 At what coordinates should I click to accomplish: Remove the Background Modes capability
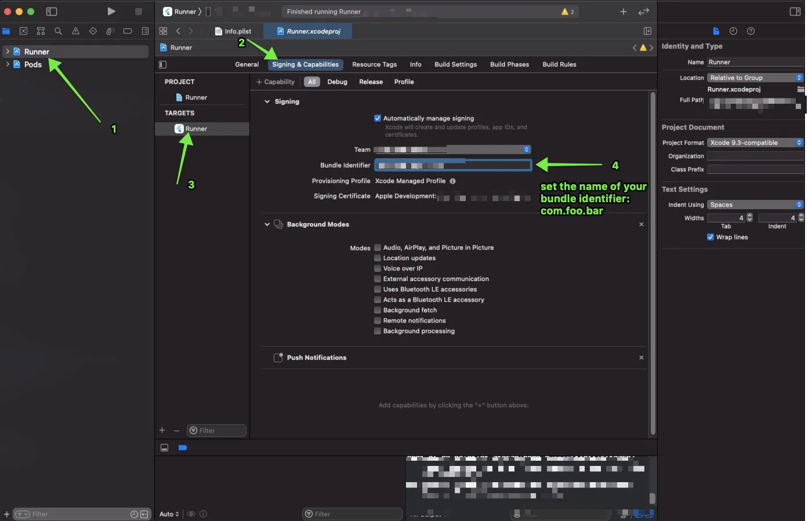pos(641,224)
